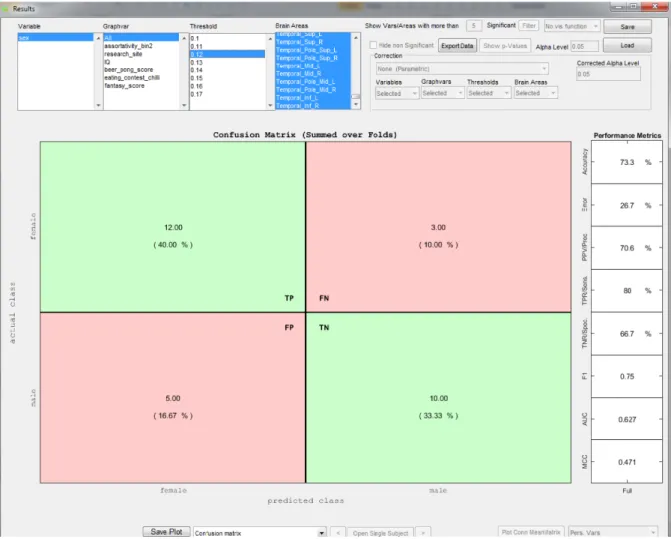
Task: Click the Load button
Action: [627, 45]
